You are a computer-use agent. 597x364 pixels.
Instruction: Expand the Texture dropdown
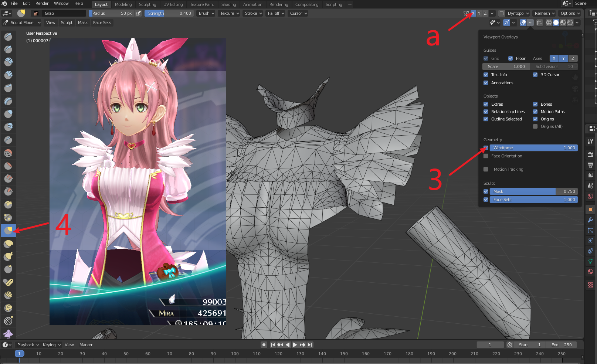230,13
